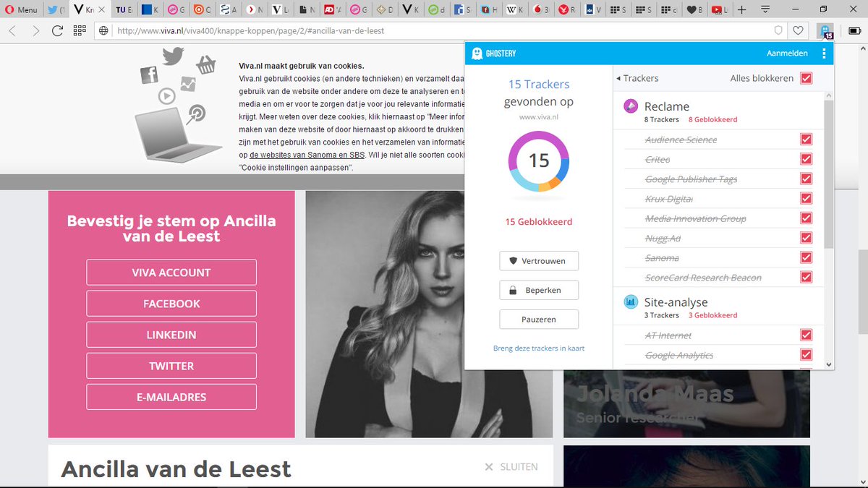Open Ghostery three-dot options menu
The width and height of the screenshot is (868, 488).
(824, 53)
